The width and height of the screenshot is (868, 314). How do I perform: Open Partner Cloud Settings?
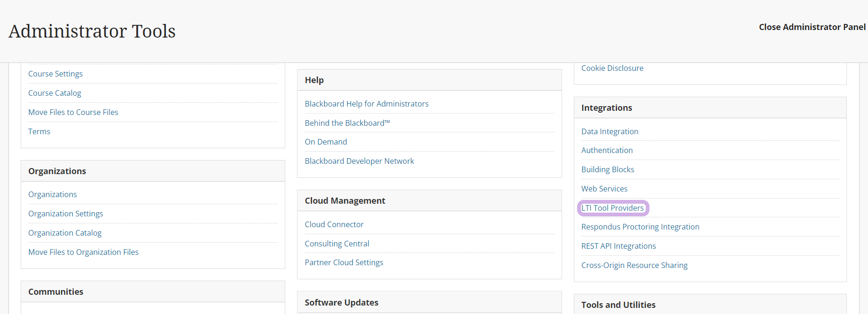344,262
